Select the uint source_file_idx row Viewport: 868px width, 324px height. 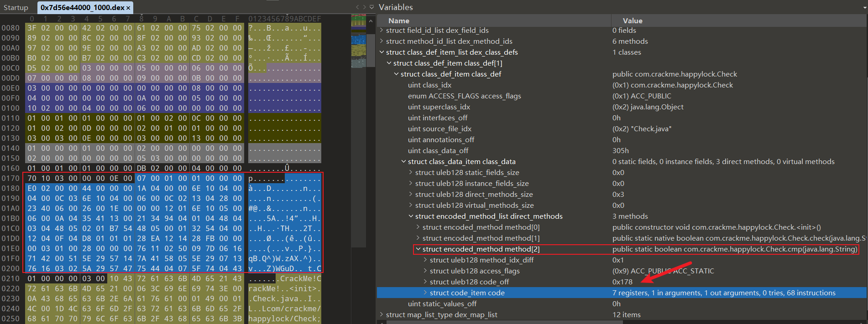(622, 129)
